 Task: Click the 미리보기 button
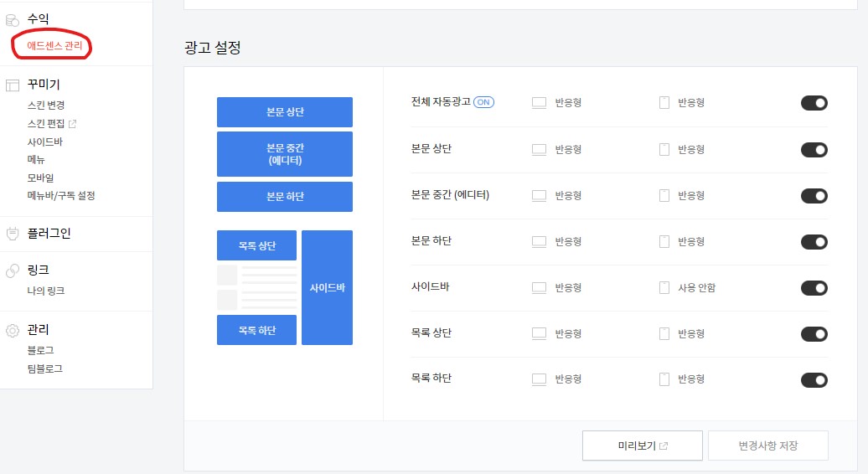click(x=642, y=446)
